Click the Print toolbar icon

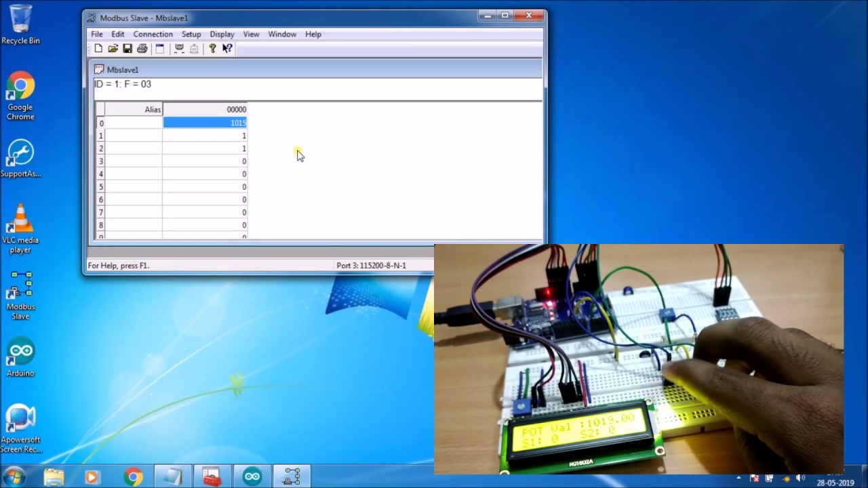[x=142, y=49]
